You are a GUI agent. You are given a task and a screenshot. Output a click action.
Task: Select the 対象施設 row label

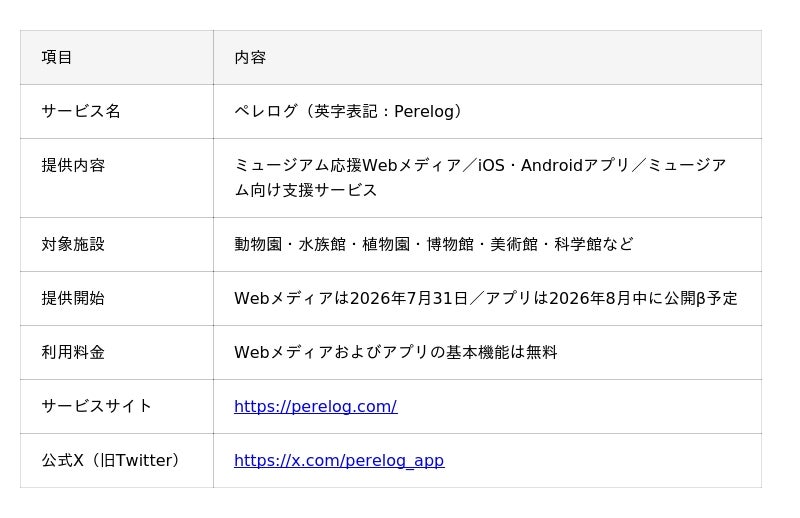pos(73,244)
